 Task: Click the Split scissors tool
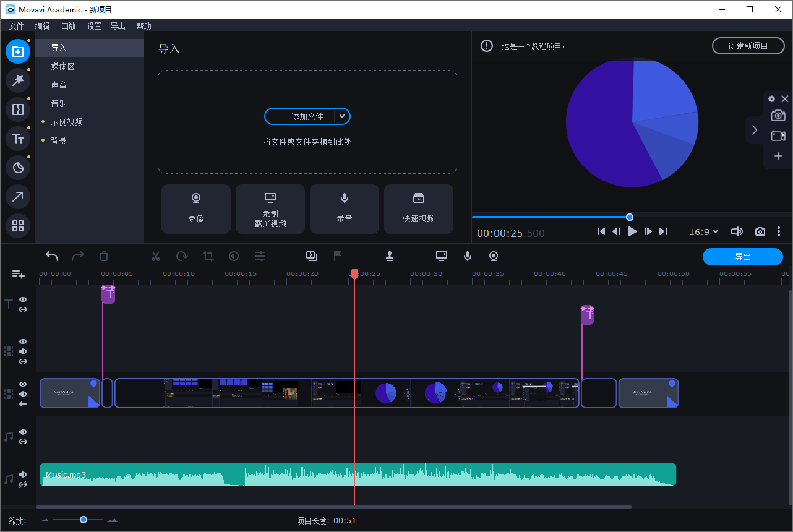point(156,256)
